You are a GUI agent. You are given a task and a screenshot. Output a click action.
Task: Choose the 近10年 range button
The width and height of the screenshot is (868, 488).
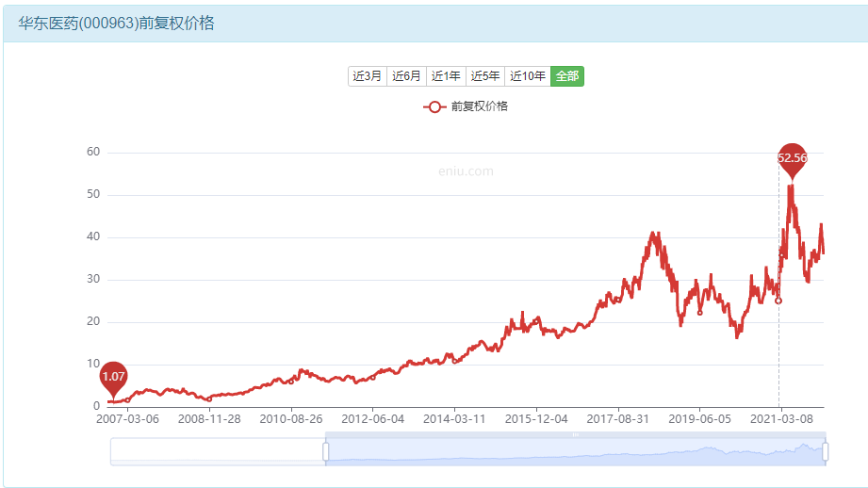click(x=528, y=76)
